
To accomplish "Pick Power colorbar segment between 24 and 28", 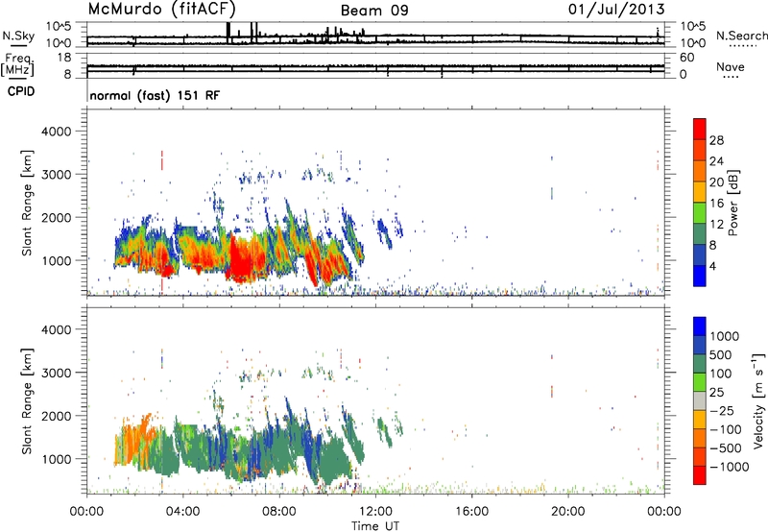I will tap(700, 150).
